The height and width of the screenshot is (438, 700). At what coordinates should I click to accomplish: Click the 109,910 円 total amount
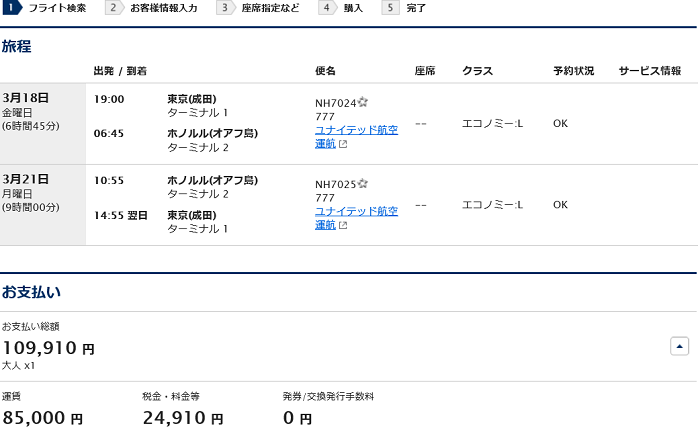click(48, 348)
